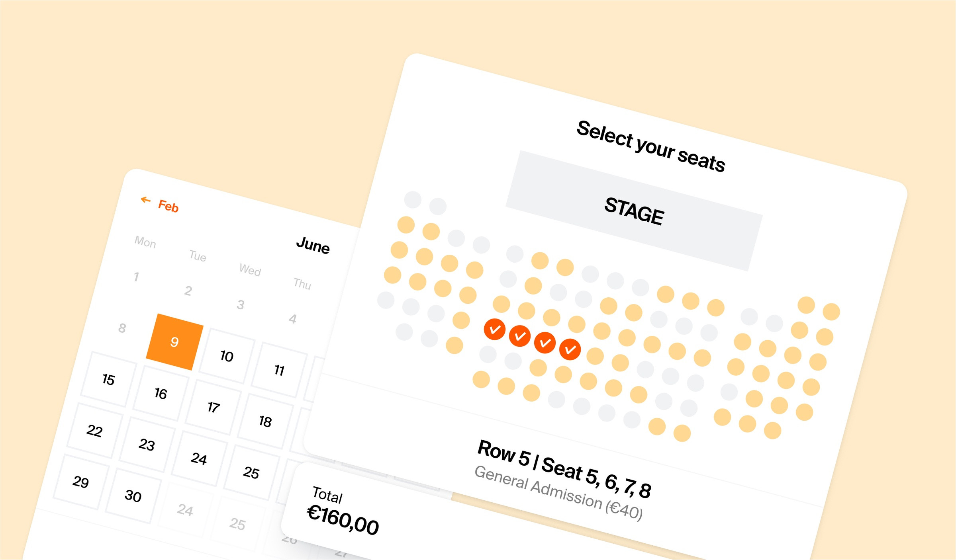Select the black 24 date cell
956x560 pixels.
199,459
